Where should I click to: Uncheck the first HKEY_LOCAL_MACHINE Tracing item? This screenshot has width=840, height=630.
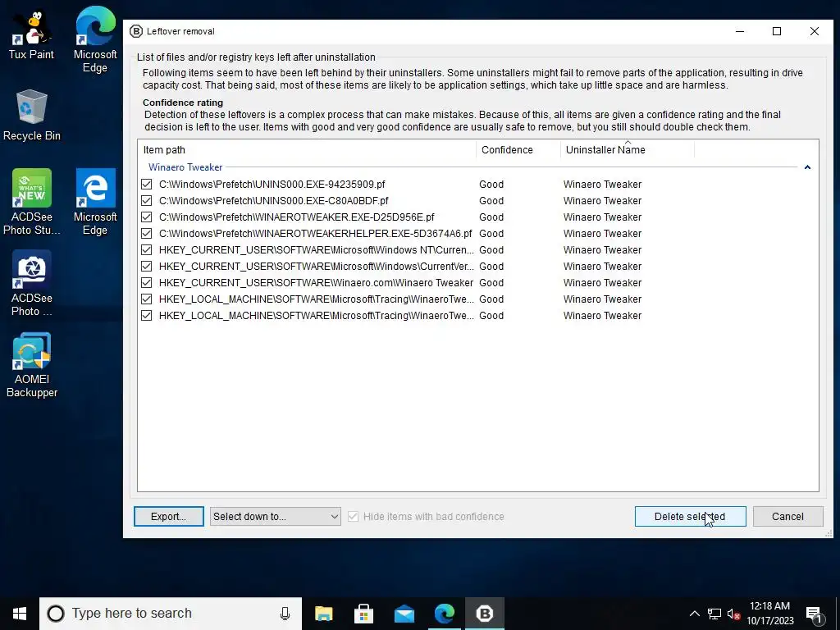tap(146, 299)
